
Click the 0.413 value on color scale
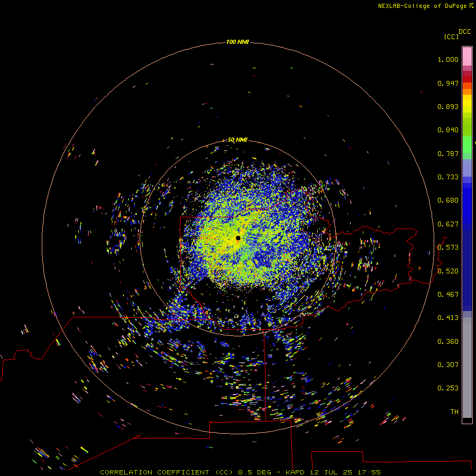448,318
